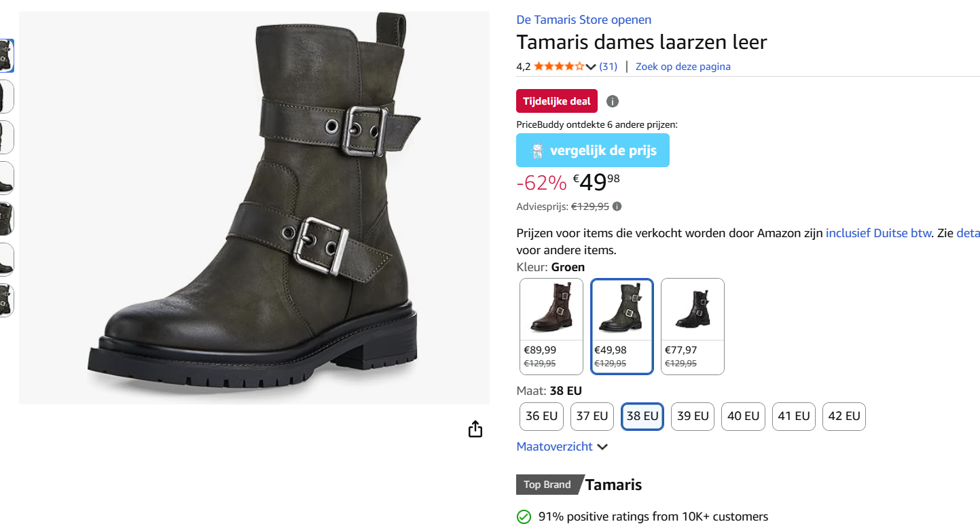This screenshot has width=980, height=524.
Task: Click the orange star rating icons
Action: click(557, 66)
